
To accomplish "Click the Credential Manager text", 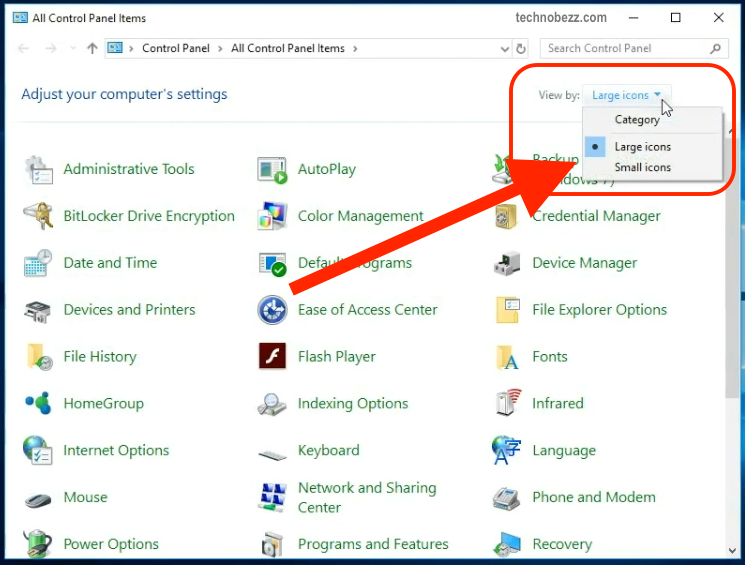I will pyautogui.click(x=596, y=216).
